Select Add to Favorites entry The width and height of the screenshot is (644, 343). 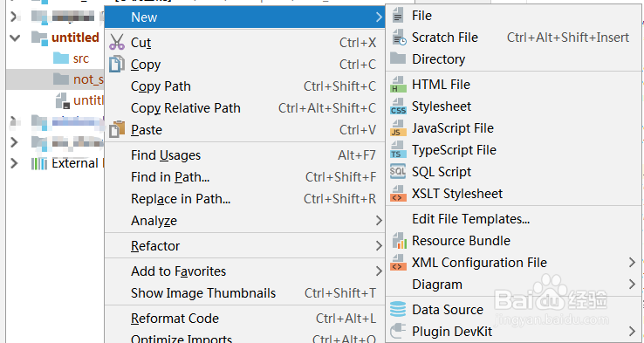pyautogui.click(x=245, y=271)
